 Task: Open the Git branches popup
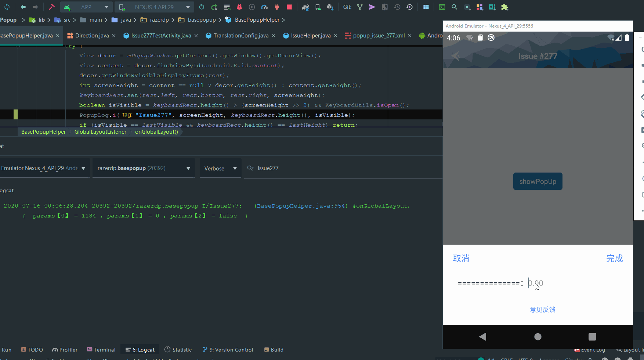tap(360, 7)
